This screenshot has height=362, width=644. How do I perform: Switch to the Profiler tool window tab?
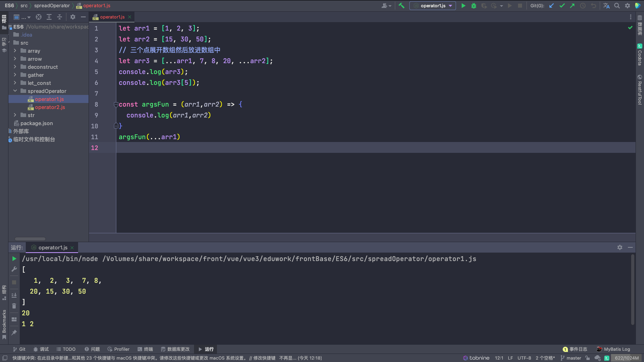[118, 349]
